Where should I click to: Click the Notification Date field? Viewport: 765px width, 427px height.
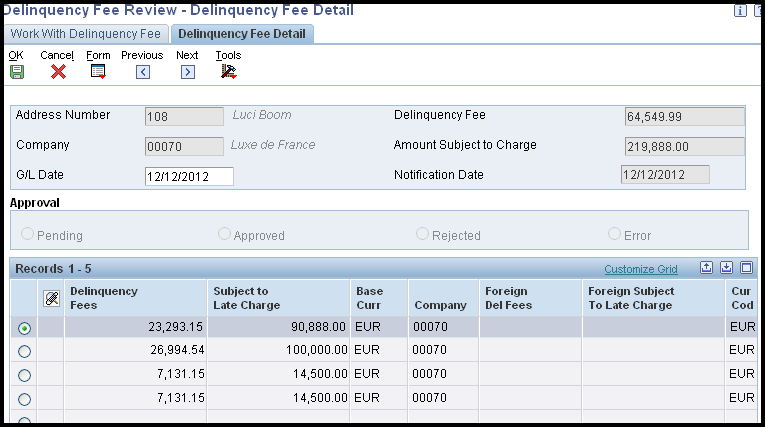(665, 175)
